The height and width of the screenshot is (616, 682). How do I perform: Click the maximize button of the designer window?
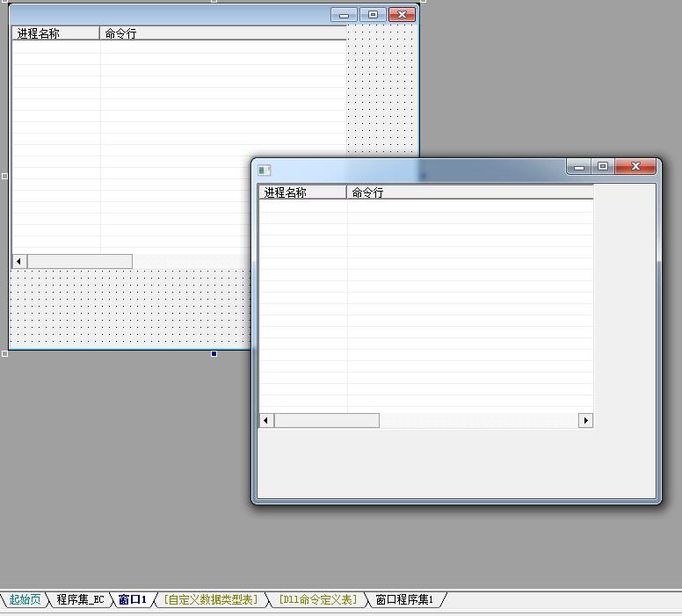pyautogui.click(x=373, y=15)
